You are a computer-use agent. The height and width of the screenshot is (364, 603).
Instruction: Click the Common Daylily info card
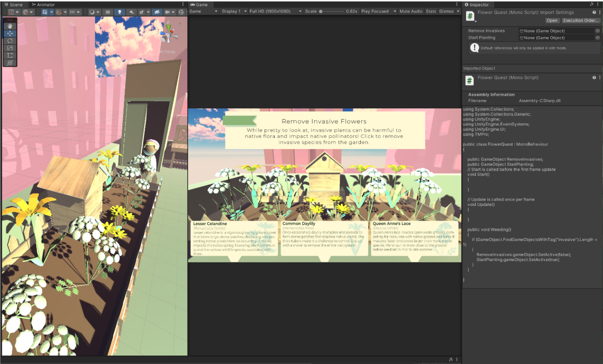click(325, 239)
